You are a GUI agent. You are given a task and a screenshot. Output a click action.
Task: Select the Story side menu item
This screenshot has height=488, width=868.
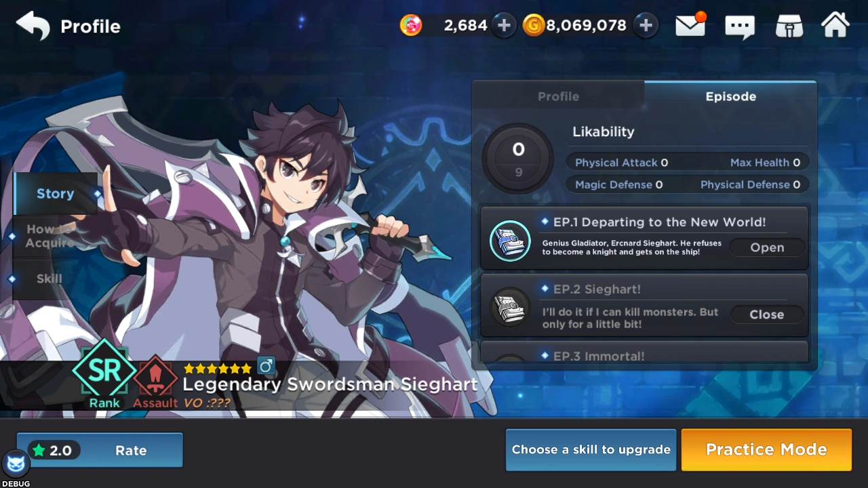[x=56, y=194]
